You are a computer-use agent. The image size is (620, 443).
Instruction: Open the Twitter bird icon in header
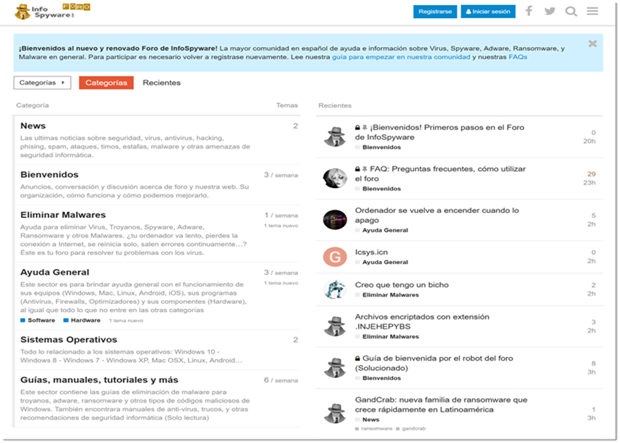[x=550, y=11]
